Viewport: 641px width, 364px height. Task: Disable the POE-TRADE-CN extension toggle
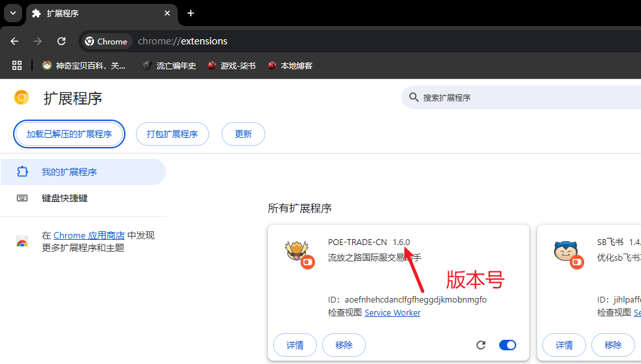pyautogui.click(x=507, y=345)
